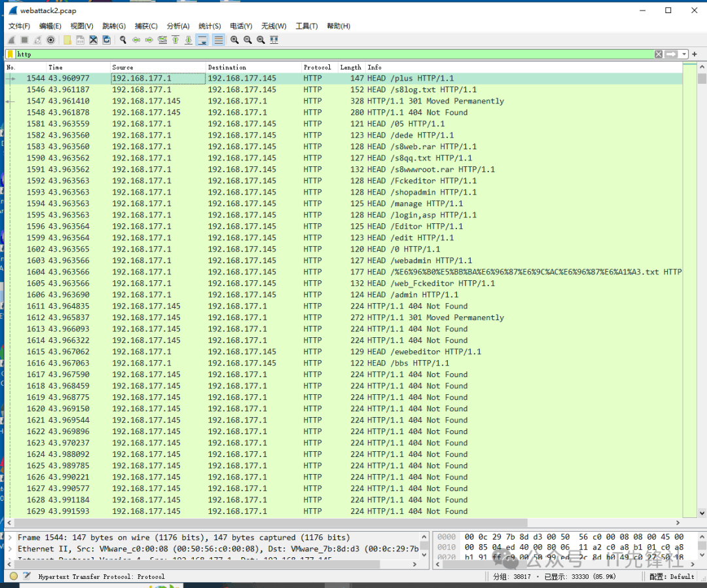Viewport: 707px width, 588px height.
Task: Open the display filter history dropdown
Action: click(x=684, y=54)
